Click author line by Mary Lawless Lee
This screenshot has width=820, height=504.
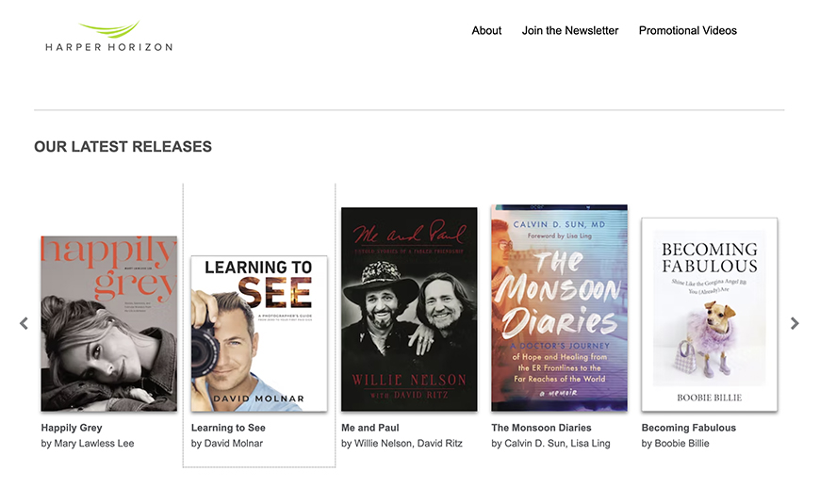[x=88, y=444]
